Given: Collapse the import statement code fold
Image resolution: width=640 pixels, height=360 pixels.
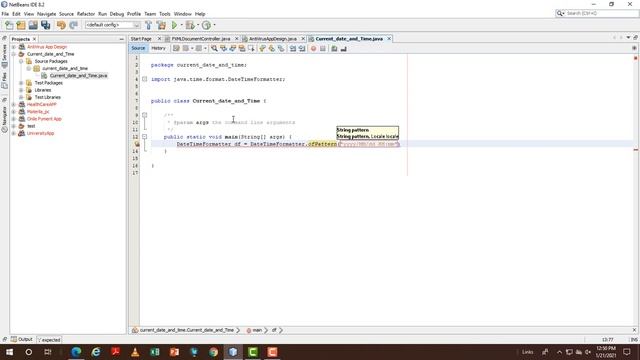Looking at the screenshot, I should coord(144,79).
